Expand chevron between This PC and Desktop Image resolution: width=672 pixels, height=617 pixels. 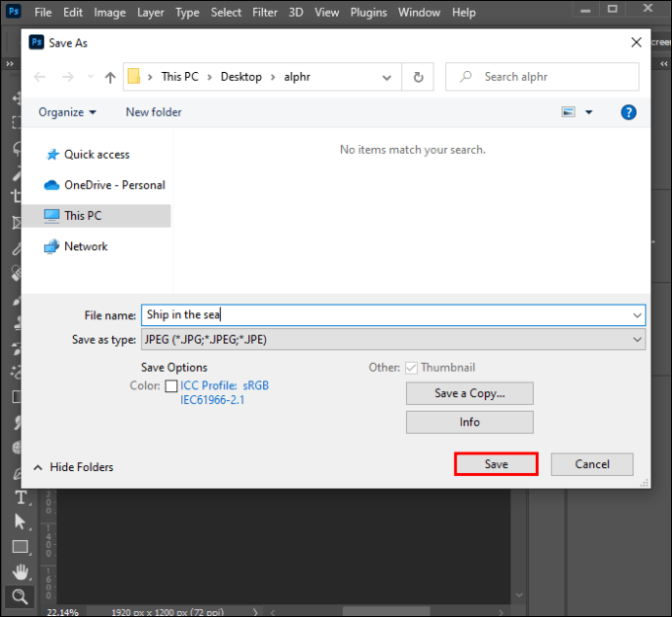[x=209, y=77]
